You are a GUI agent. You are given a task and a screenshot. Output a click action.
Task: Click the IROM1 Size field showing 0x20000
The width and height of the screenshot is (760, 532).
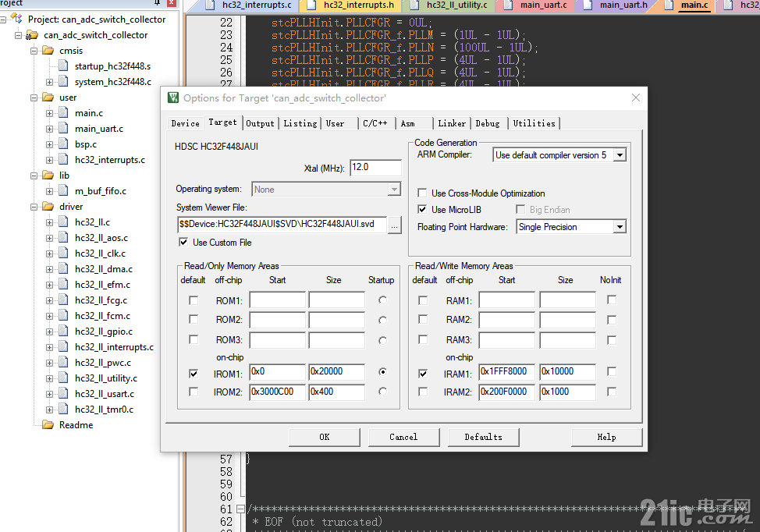(x=337, y=371)
